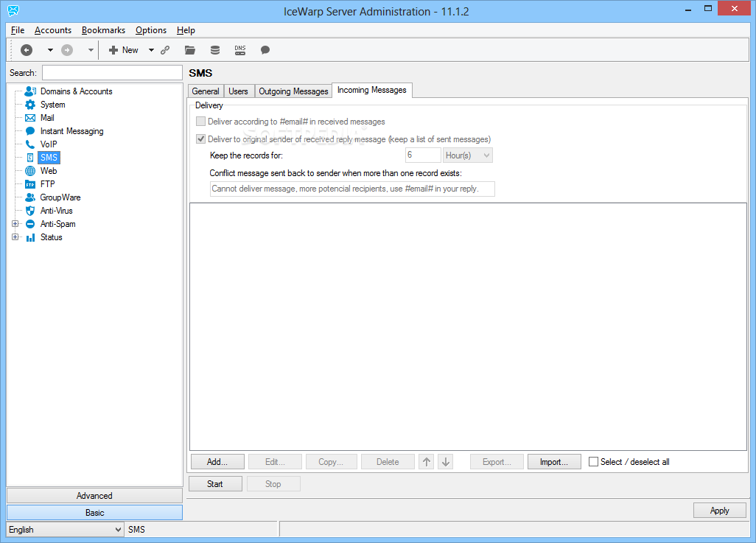Click the Status bar chart icon

(30, 237)
